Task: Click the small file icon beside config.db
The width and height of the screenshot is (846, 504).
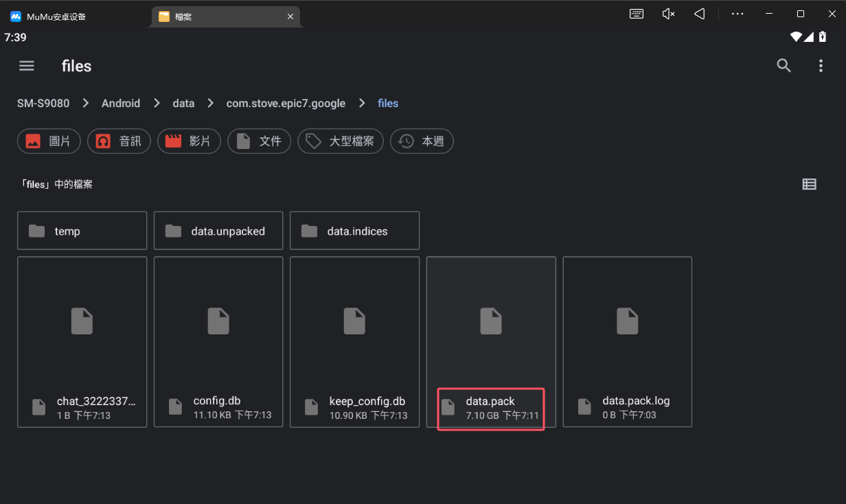Action: pyautogui.click(x=175, y=406)
